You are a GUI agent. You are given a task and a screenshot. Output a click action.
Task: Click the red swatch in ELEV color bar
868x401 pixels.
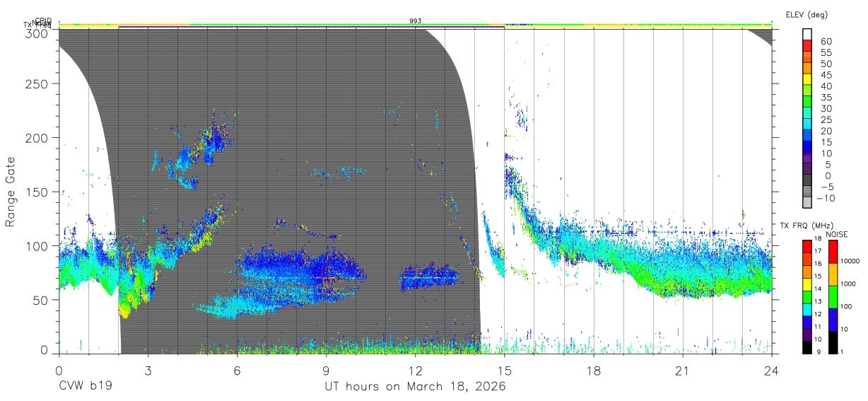click(808, 45)
